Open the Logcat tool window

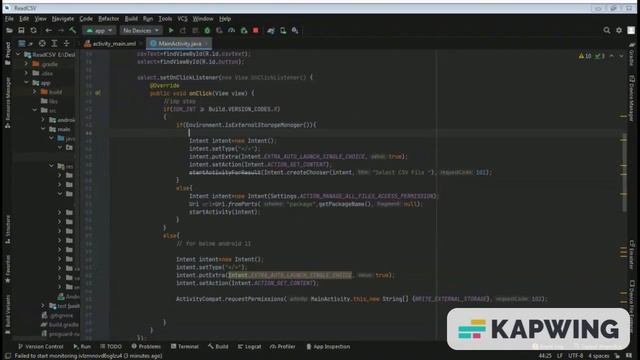coord(249,347)
